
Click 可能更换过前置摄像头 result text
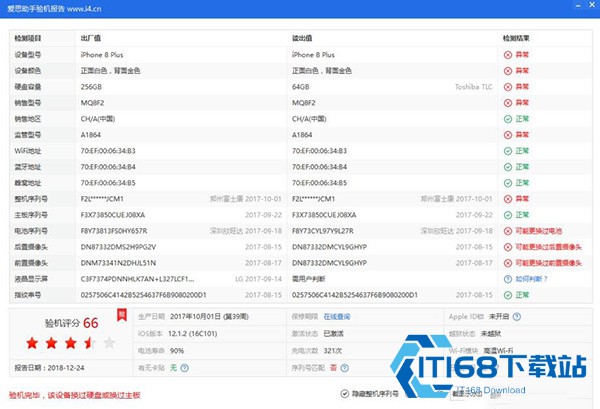pos(548,263)
